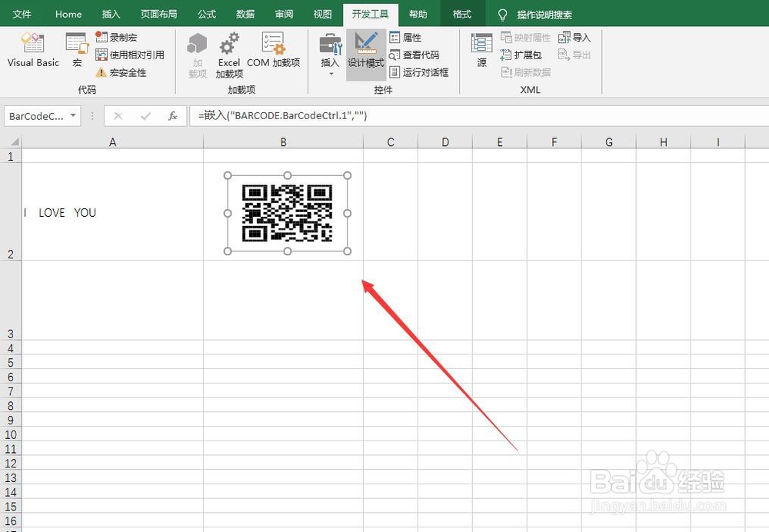Select row 10 header
Viewport: 769px width, 532px height.
coord(11,434)
